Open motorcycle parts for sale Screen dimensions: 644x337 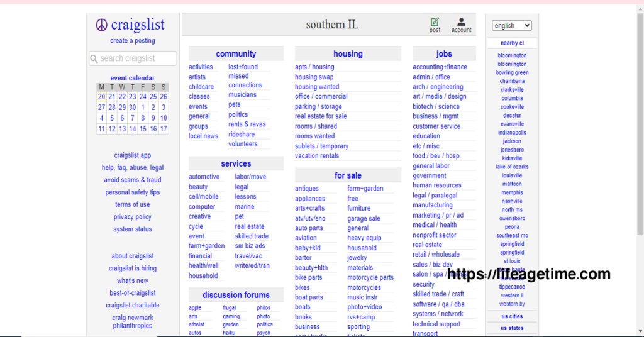click(370, 277)
